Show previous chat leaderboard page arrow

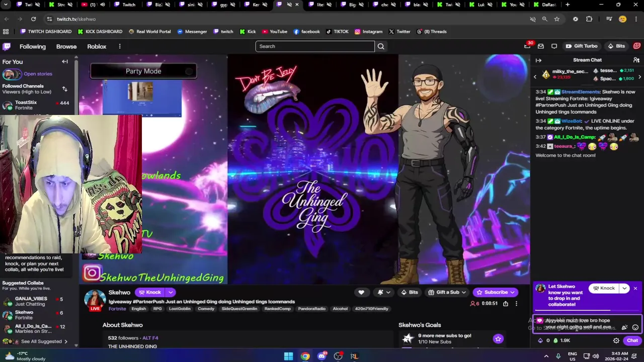(535, 77)
